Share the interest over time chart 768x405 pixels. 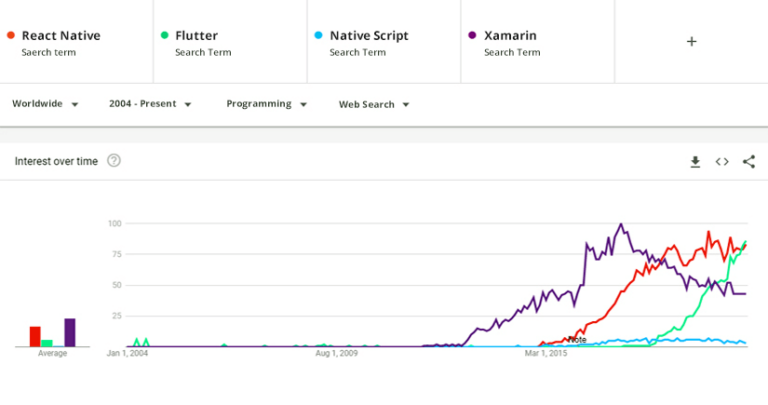pos(748,162)
